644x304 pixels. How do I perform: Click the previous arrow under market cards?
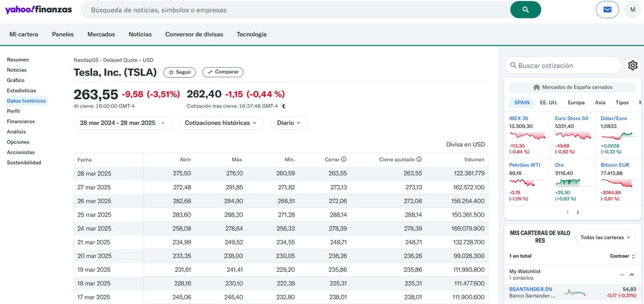568,212
